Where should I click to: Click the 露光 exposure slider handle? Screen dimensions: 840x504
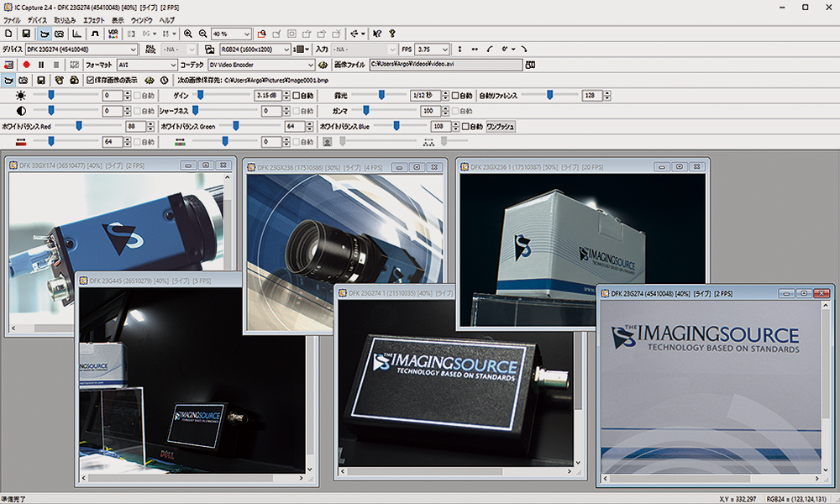[x=381, y=95]
